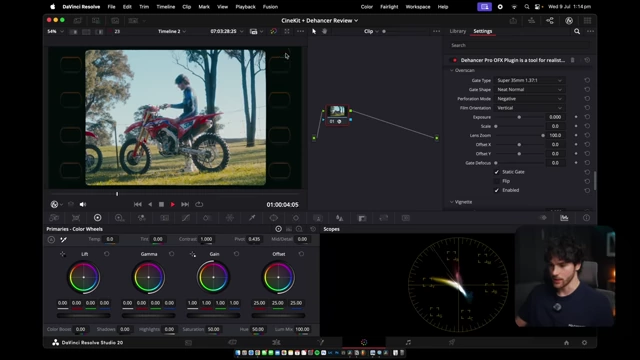Uncheck the Enabled checkbox under Overscan

tap(497, 190)
